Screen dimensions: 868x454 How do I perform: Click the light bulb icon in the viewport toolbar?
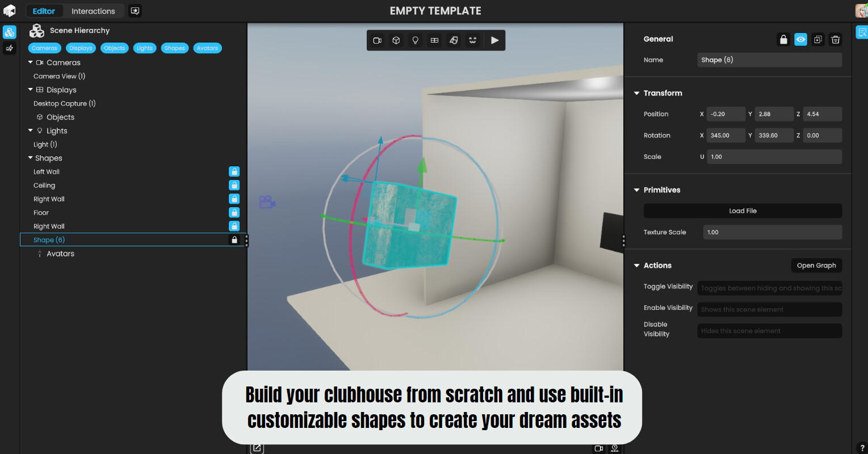tap(416, 40)
